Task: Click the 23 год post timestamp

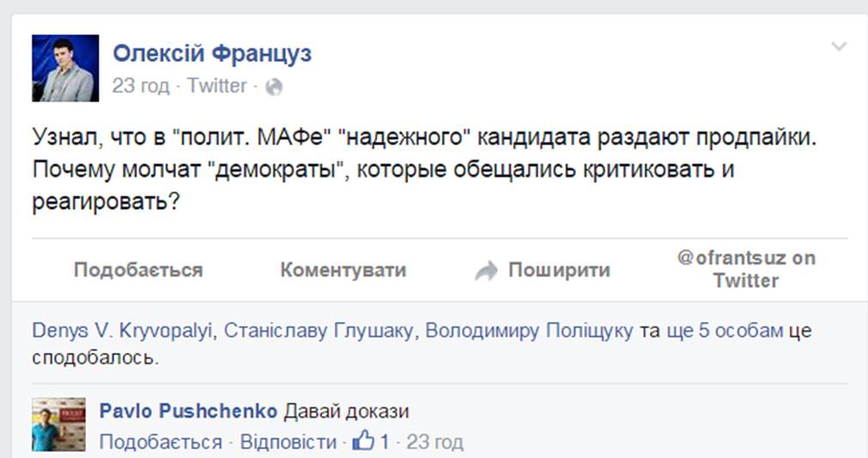Action: 141,86
